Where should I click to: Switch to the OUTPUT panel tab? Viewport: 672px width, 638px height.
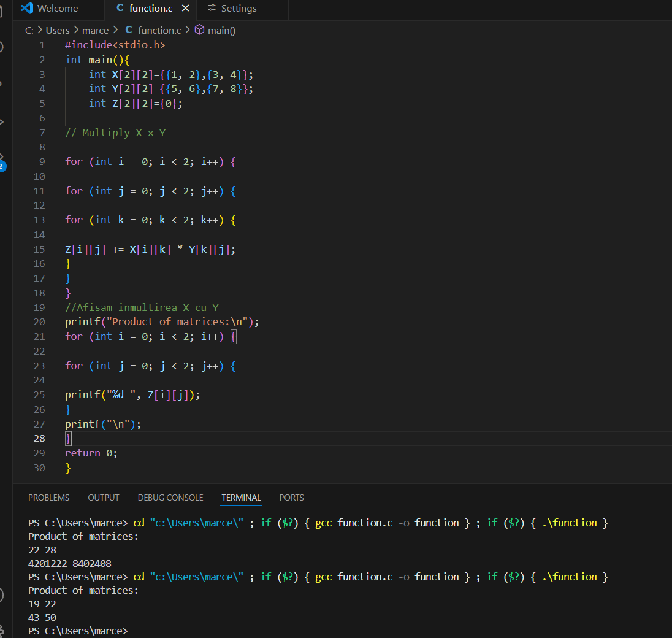(x=104, y=498)
